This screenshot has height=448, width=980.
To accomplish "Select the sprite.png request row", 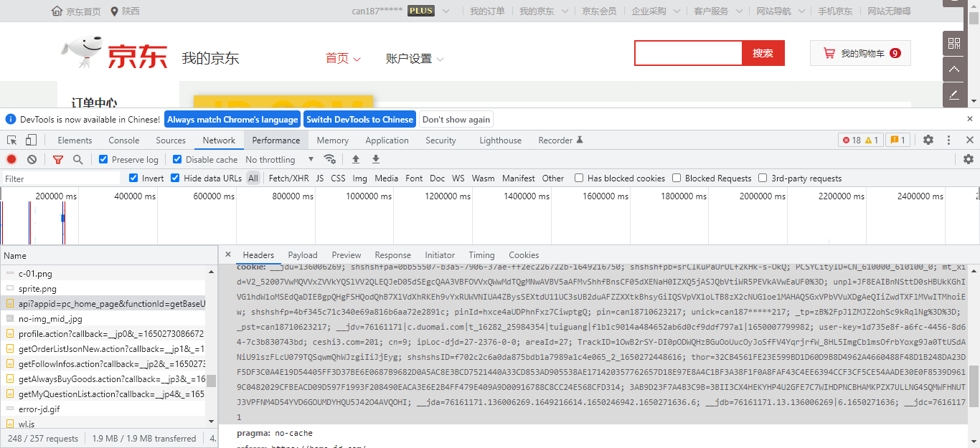I will coord(103,289).
